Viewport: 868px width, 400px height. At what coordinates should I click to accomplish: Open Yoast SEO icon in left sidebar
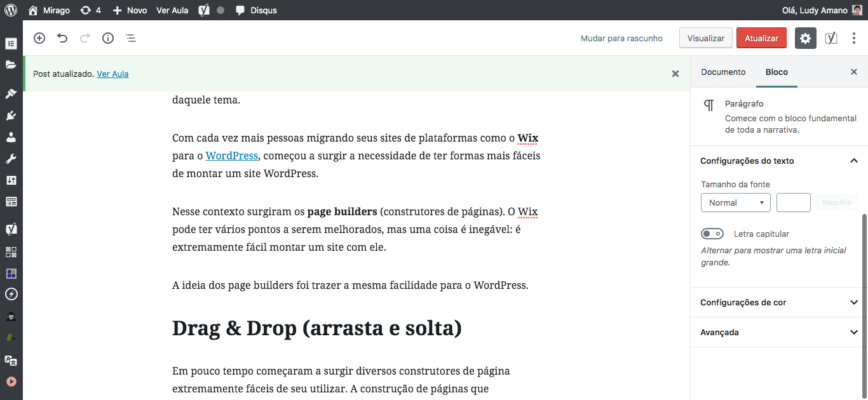coord(11,229)
